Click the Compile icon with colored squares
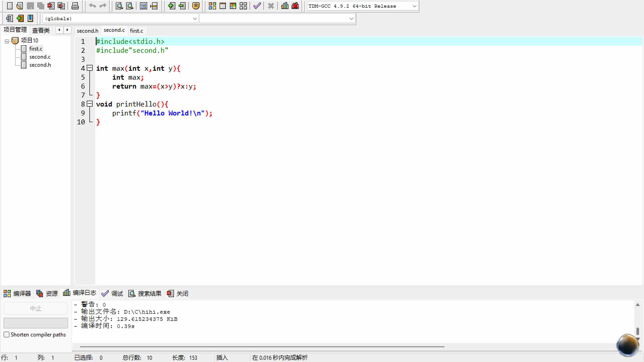644x362 pixels. tap(212, 6)
